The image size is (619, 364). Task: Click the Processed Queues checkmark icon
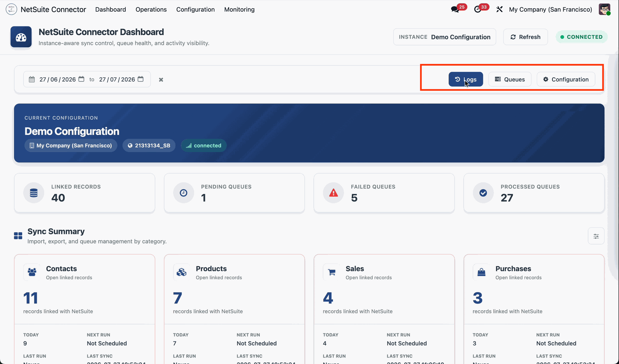coord(483,193)
